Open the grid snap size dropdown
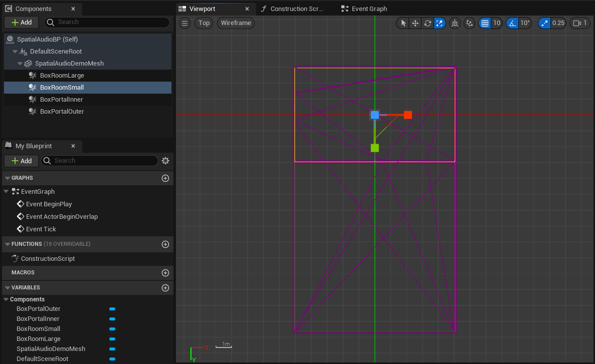This screenshot has width=595, height=364. tap(497, 23)
